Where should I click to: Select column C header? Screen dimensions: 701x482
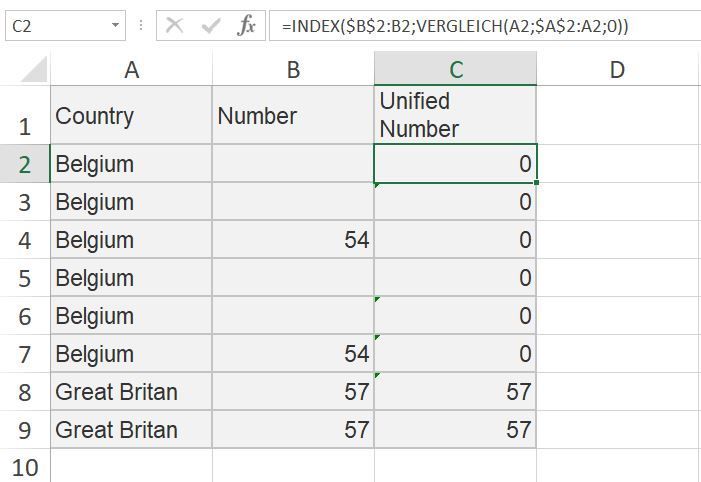pyautogui.click(x=455, y=69)
